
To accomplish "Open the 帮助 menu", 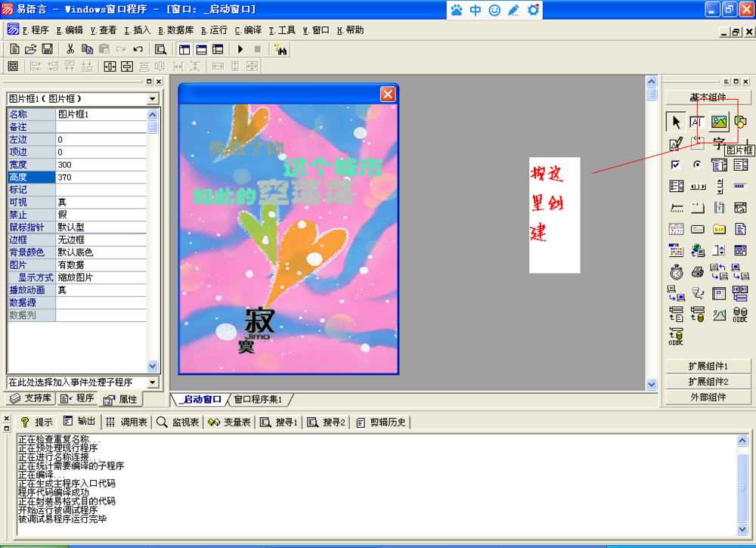I will pyautogui.click(x=350, y=30).
